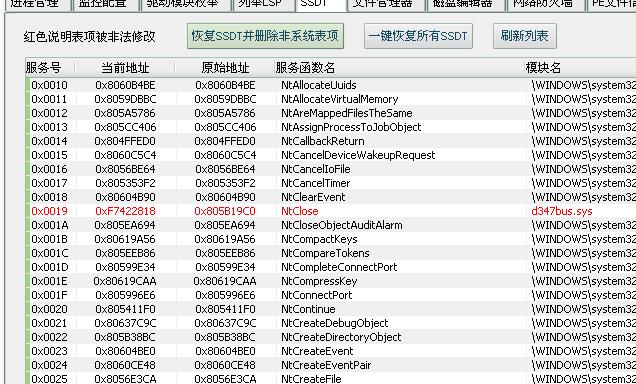Select the hooked NtClose function entry
This screenshot has height=384, width=636.
click(300, 211)
